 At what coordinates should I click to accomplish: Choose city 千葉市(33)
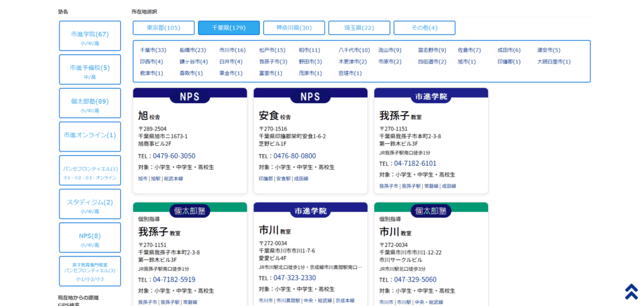pos(153,50)
